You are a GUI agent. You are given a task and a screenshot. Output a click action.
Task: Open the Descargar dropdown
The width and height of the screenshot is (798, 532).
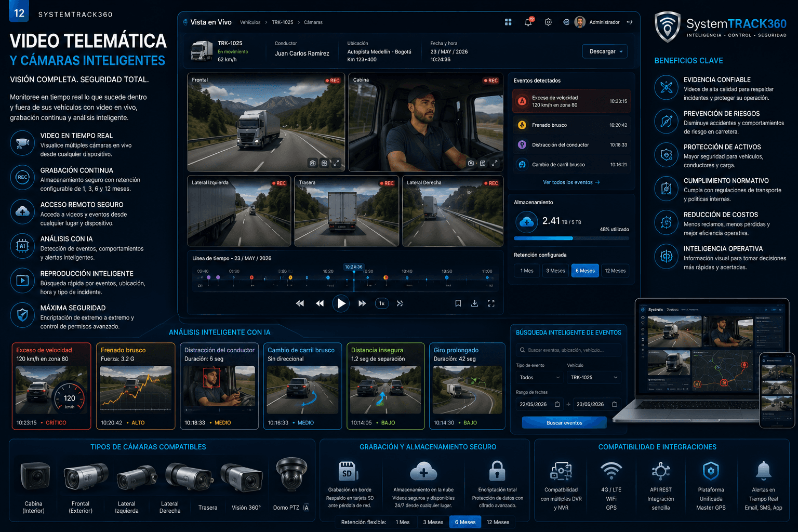click(605, 51)
